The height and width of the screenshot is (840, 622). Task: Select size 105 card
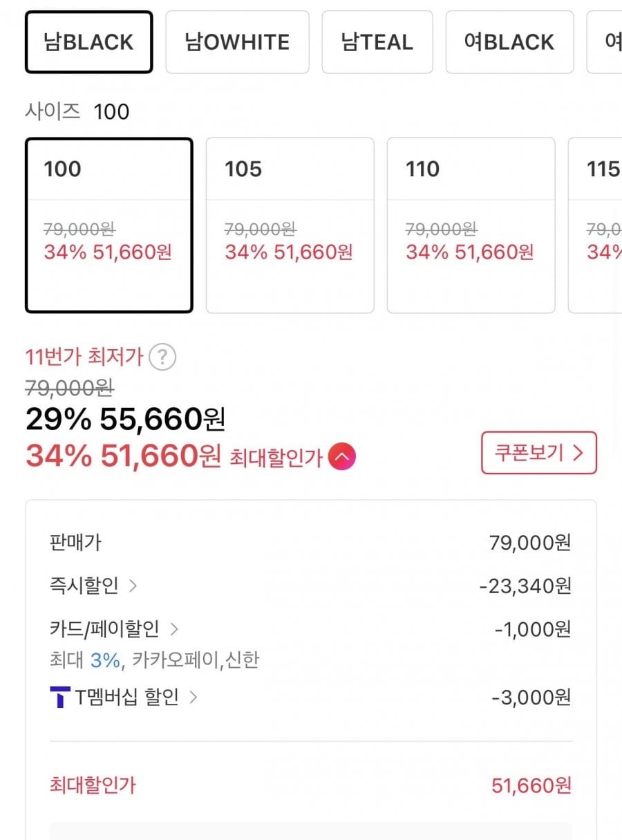click(290, 225)
